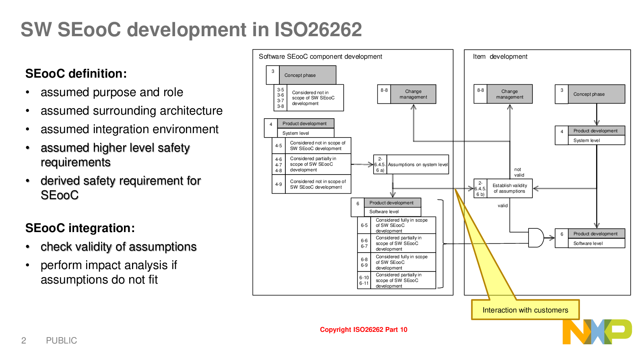Click the 4-9 'Considered not in scope' row
The image size is (644, 362).
click(x=312, y=184)
